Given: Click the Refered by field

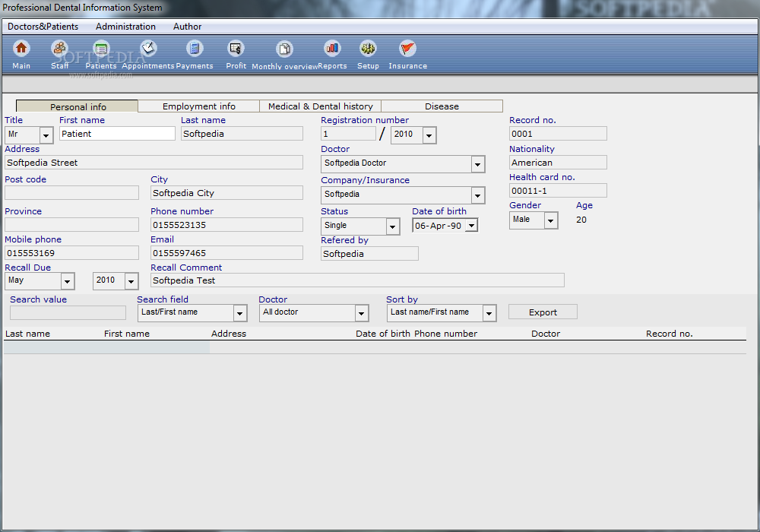Looking at the screenshot, I should 369,253.
